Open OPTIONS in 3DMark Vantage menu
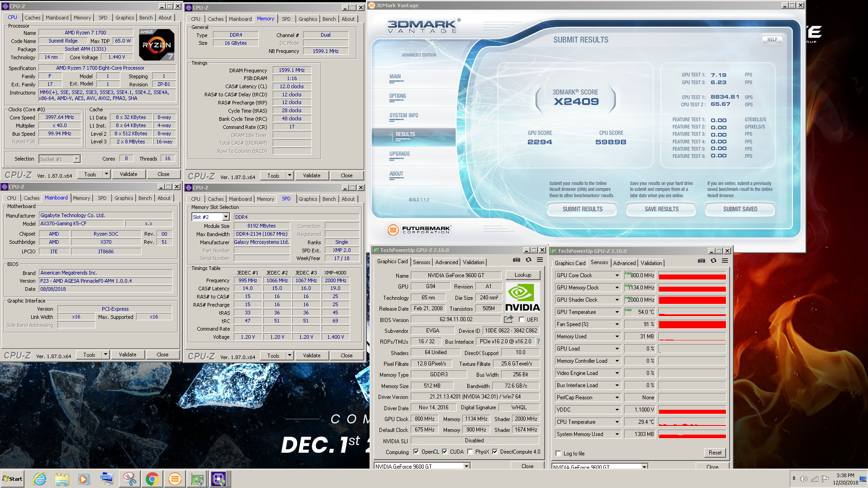Screen dimensions: 868x488 click(x=398, y=96)
